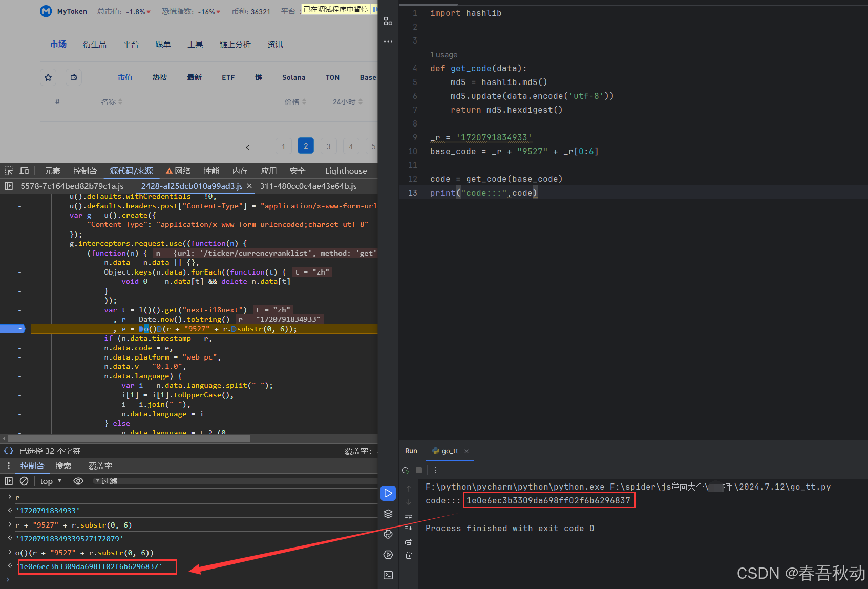Switch to the 元素 DevTools tab
Screen dimensions: 868x589
point(52,171)
